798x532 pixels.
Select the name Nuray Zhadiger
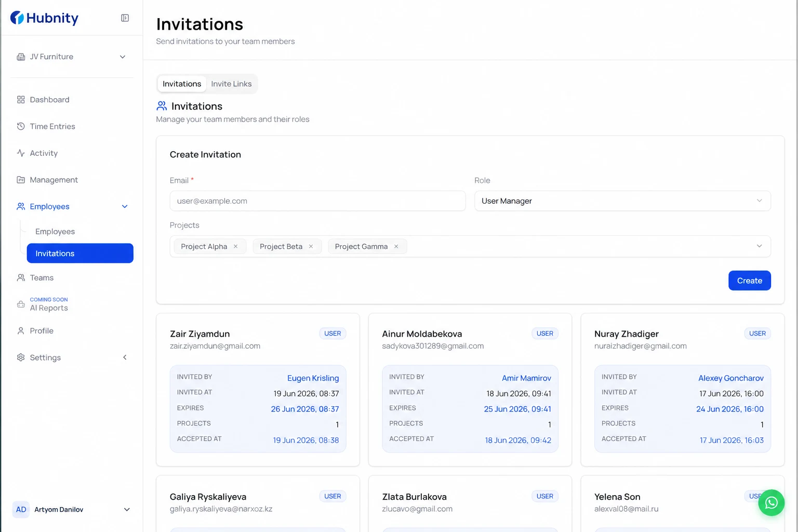point(627,334)
